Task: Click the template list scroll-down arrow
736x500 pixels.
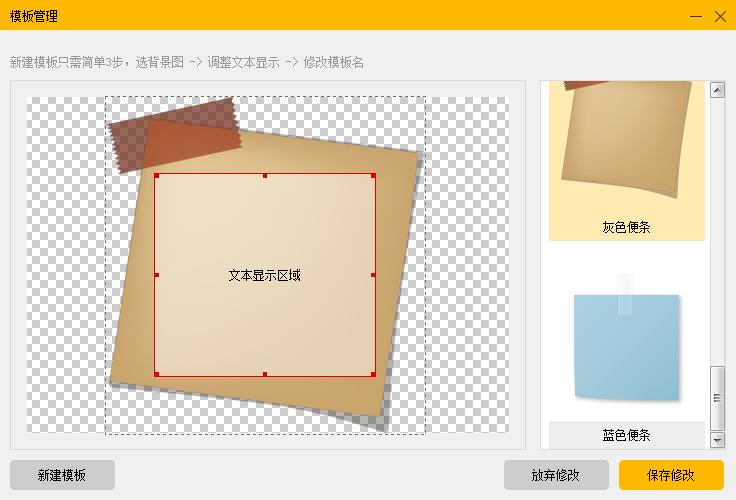Action: tap(717, 440)
